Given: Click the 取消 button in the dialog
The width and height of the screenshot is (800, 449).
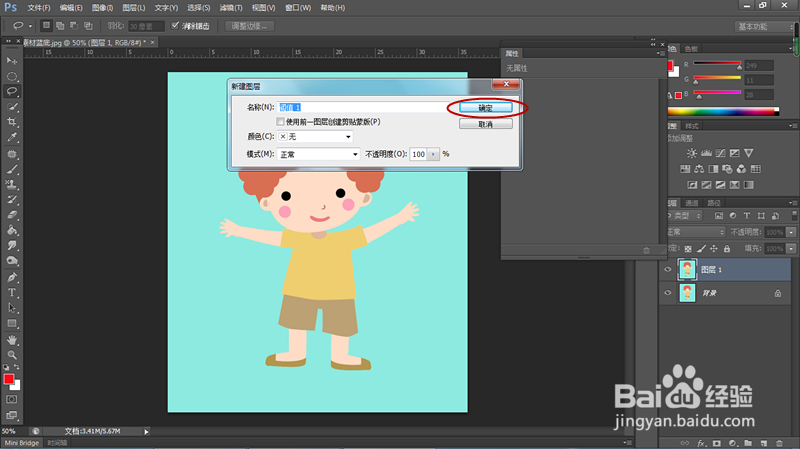Looking at the screenshot, I should click(486, 124).
